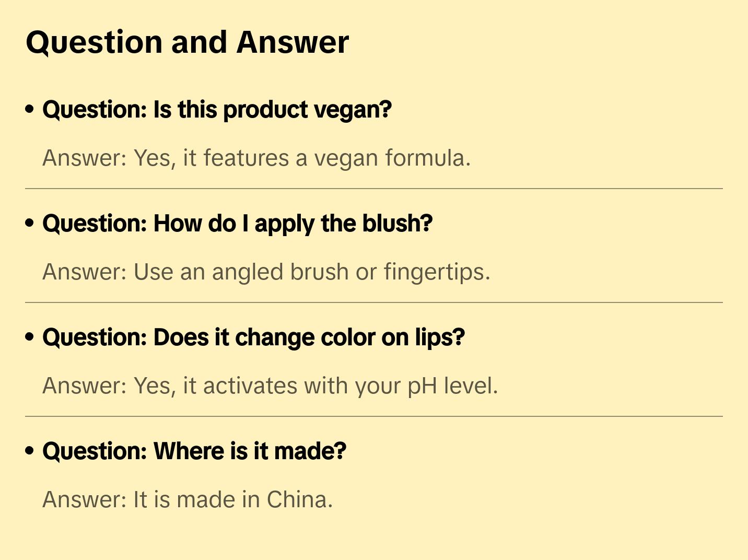748x560 pixels.
Task: Click the divider line below the blush answer
Action: click(374, 302)
